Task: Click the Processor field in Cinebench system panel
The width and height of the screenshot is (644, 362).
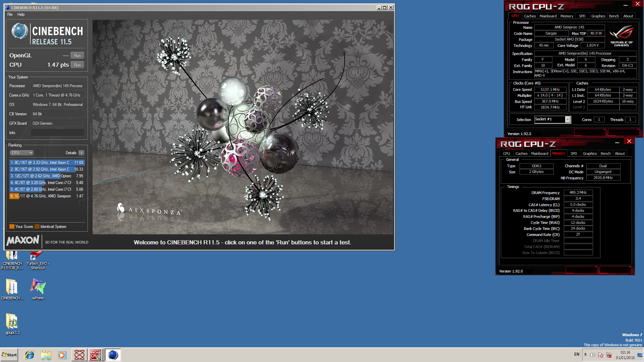Action: click(58, 86)
